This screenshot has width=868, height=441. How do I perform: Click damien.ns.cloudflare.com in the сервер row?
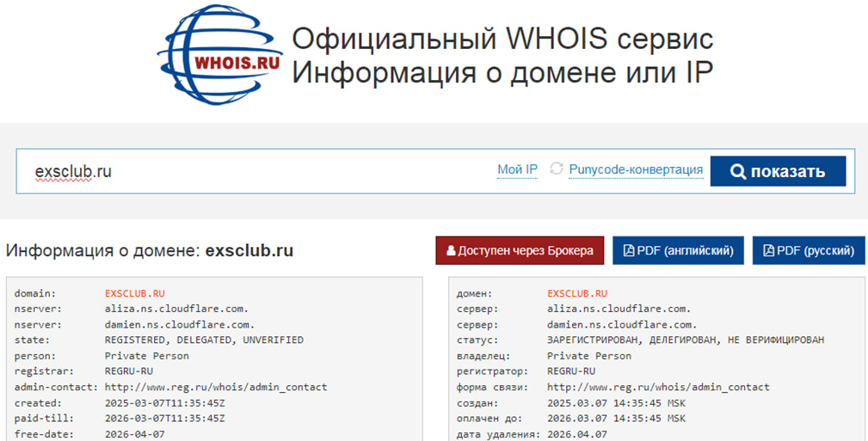(622, 325)
